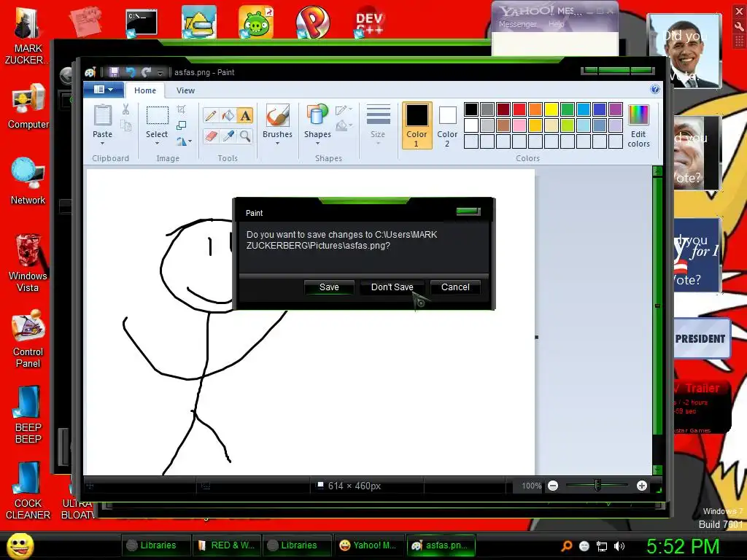Choose the Fill with color bucket tool

coord(228,116)
